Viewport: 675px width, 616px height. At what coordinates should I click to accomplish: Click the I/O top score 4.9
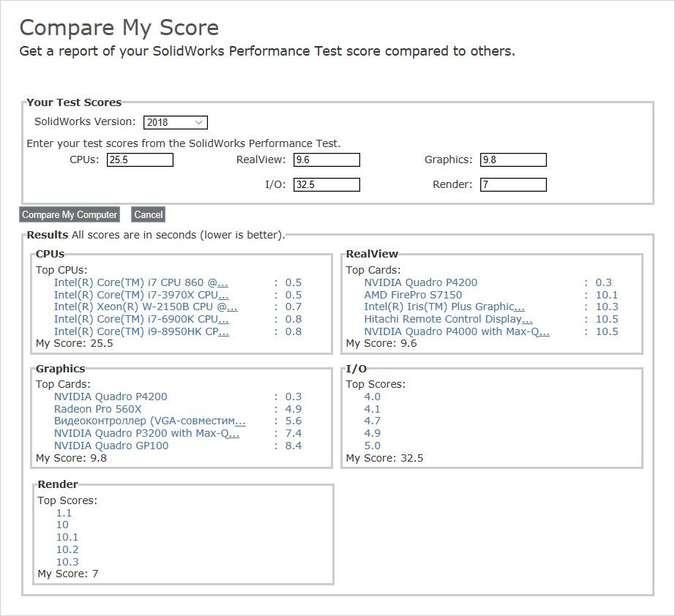click(x=373, y=433)
